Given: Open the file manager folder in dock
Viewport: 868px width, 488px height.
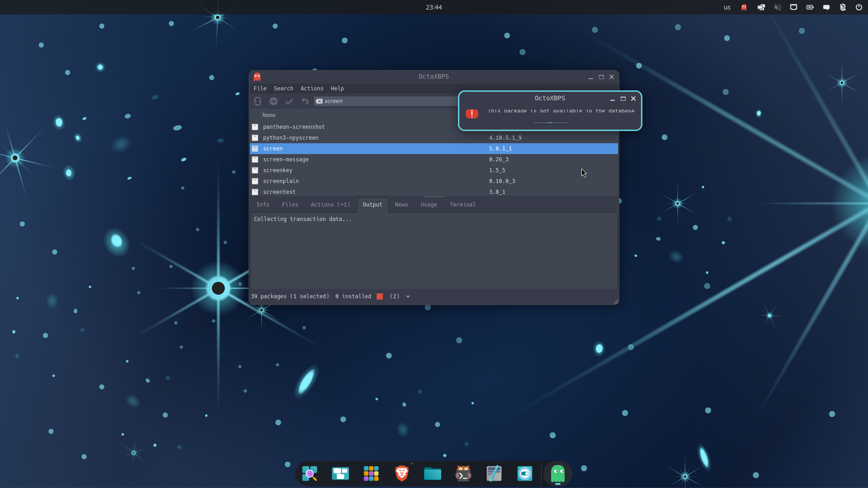Looking at the screenshot, I should (x=433, y=473).
